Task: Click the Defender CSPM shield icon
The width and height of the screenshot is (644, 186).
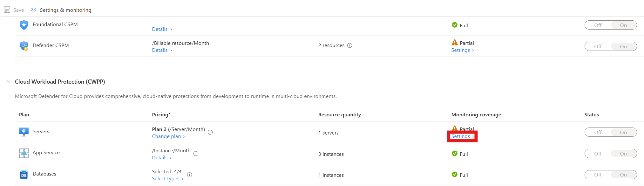Action: click(24, 46)
